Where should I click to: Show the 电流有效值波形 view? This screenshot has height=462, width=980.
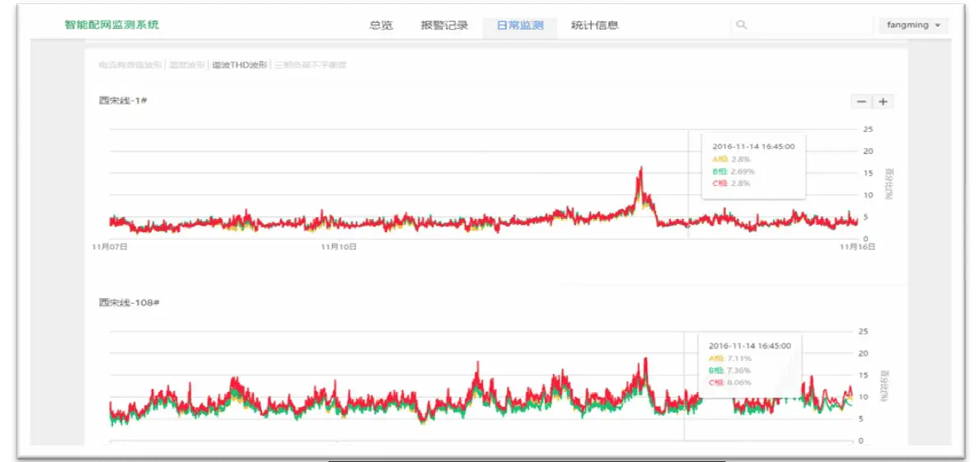(x=130, y=65)
